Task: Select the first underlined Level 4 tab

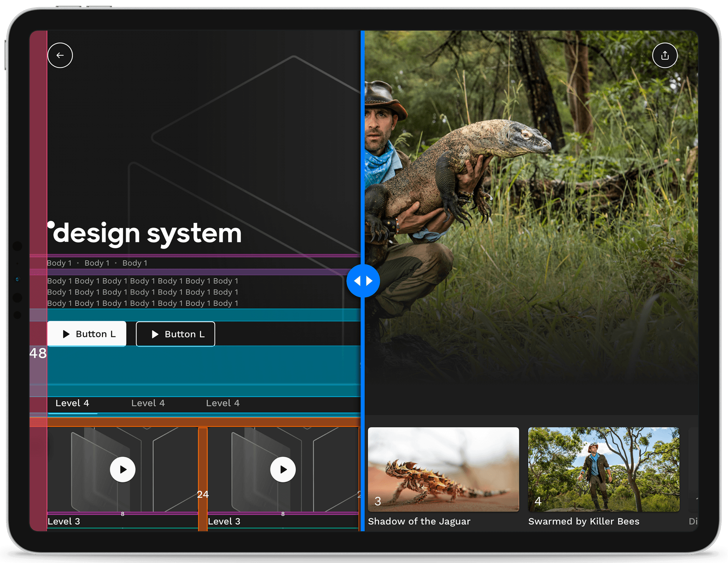Action: [x=72, y=403]
